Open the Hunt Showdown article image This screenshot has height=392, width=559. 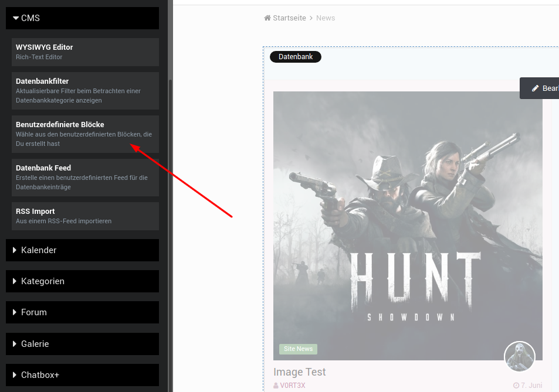pos(408,226)
